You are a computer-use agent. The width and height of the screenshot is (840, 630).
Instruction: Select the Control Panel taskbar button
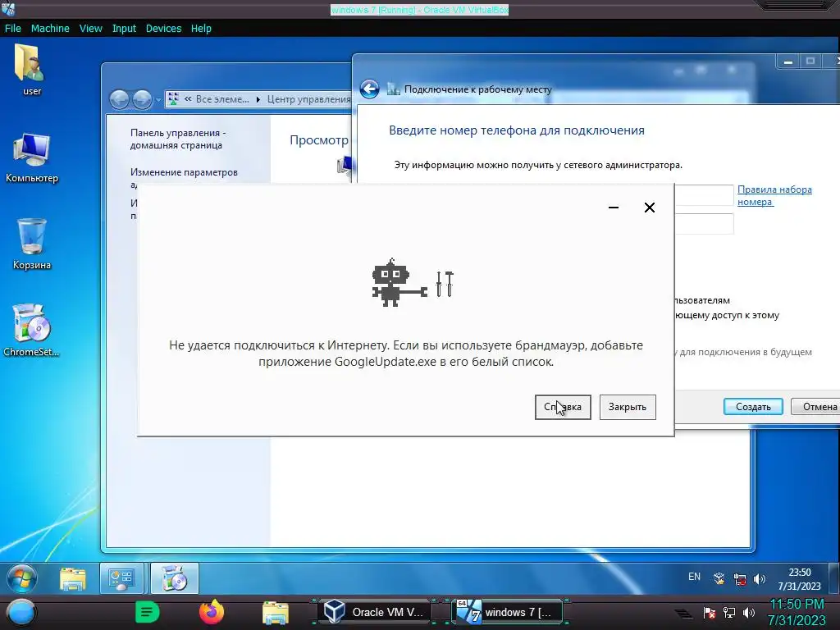pyautogui.click(x=121, y=578)
